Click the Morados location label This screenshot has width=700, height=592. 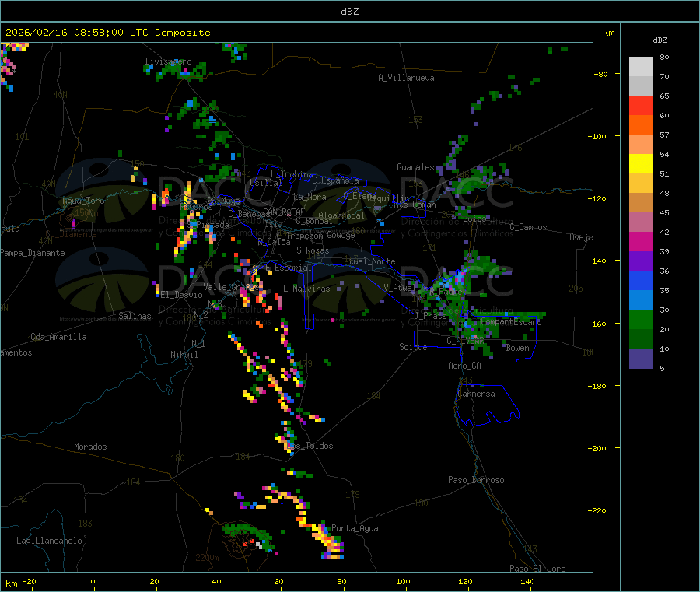[x=90, y=447]
